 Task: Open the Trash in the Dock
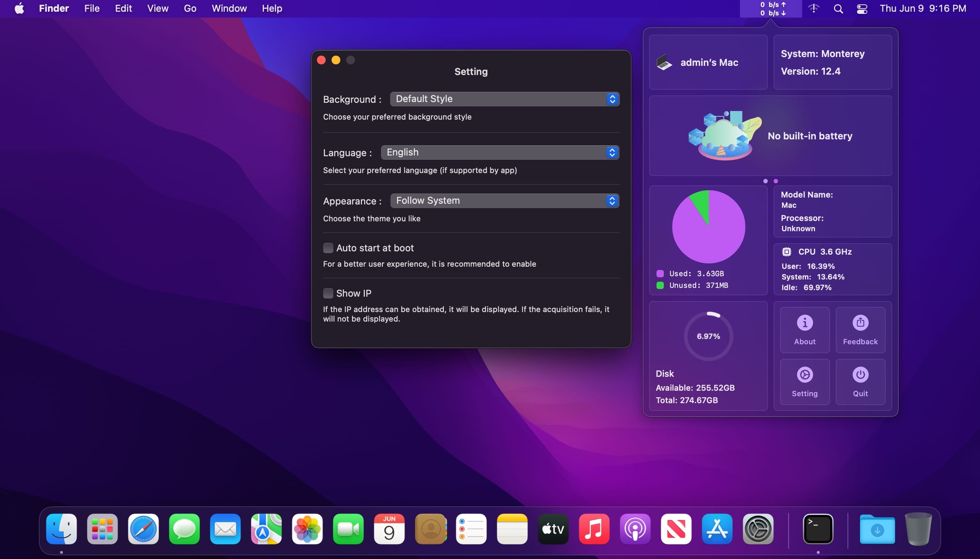click(918, 529)
